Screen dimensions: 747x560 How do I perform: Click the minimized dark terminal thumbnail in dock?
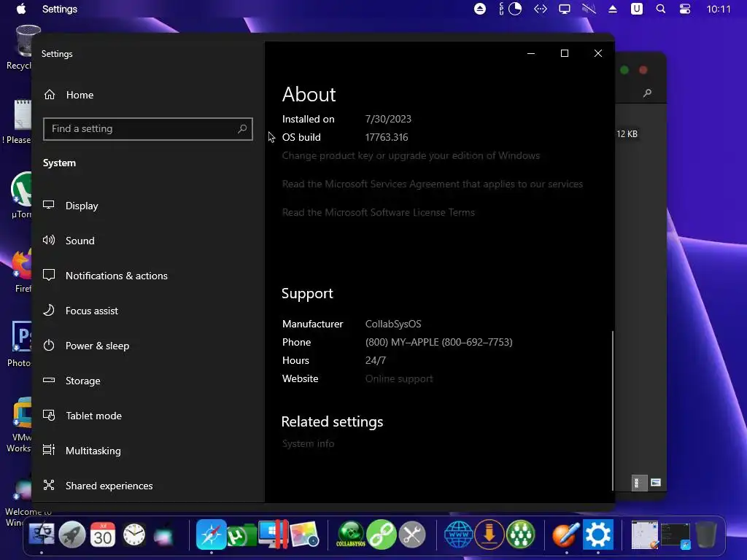pos(675,536)
